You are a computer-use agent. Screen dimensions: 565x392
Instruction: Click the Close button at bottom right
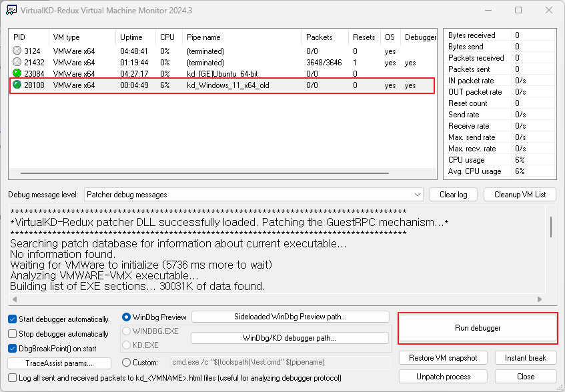526,377
